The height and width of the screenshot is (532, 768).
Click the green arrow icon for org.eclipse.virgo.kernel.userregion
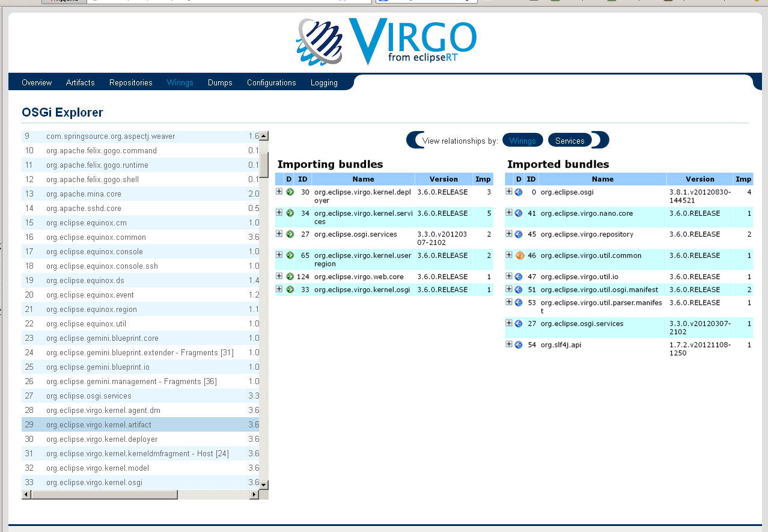(290, 255)
